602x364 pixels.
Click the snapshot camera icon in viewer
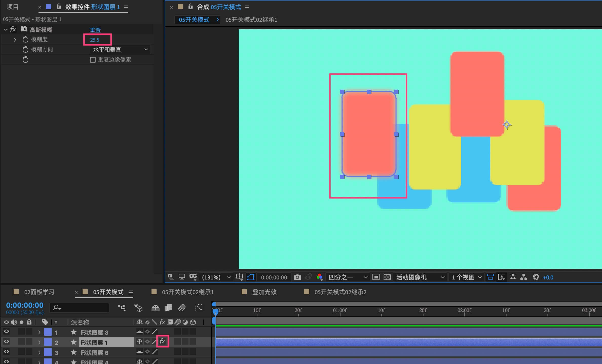point(297,277)
